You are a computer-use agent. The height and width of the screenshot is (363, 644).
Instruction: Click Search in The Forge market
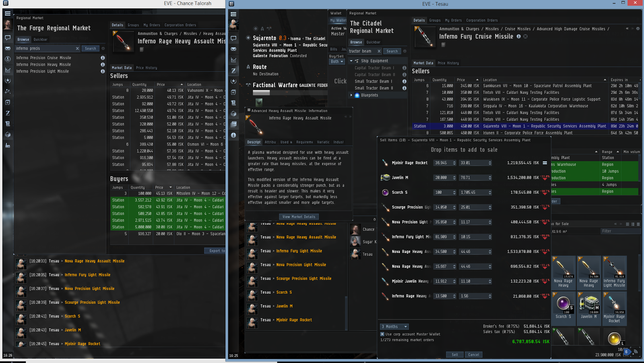(91, 48)
